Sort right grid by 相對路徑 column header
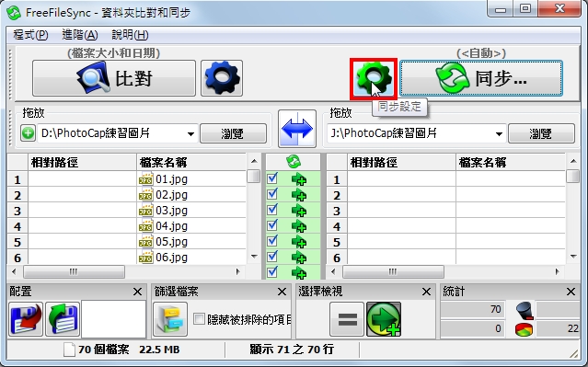588x367 pixels. (401, 162)
